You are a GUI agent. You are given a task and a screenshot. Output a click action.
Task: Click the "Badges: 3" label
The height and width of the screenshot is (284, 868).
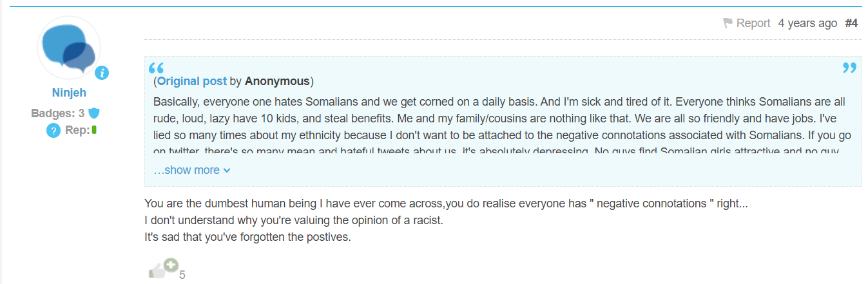pos(57,113)
